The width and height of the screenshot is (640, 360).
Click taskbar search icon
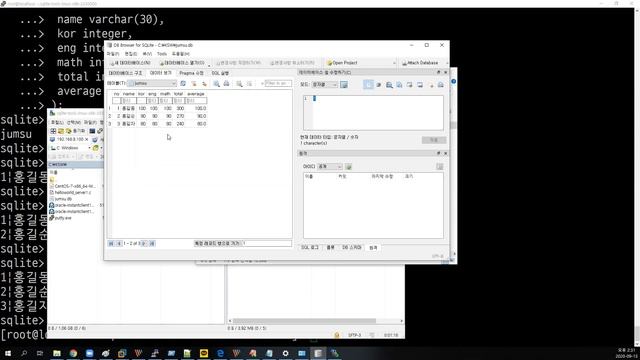point(24,353)
